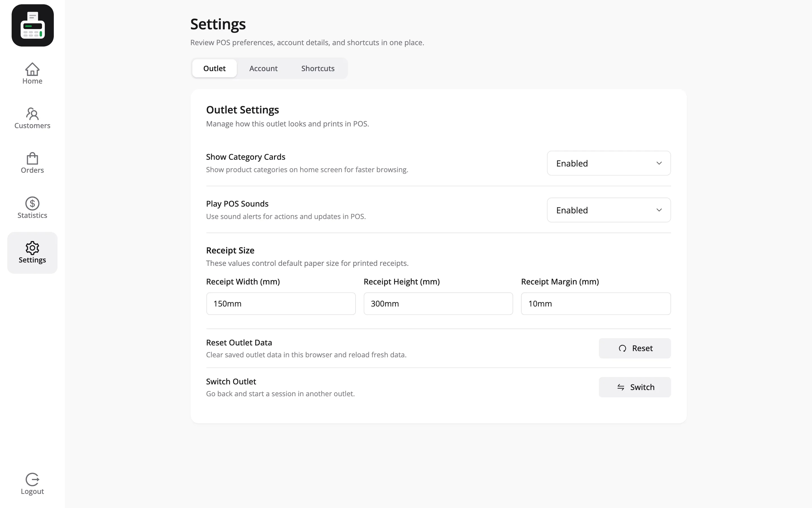Click 'Clear saved outlet data' description
Image resolution: width=812 pixels, height=508 pixels.
pos(306,355)
